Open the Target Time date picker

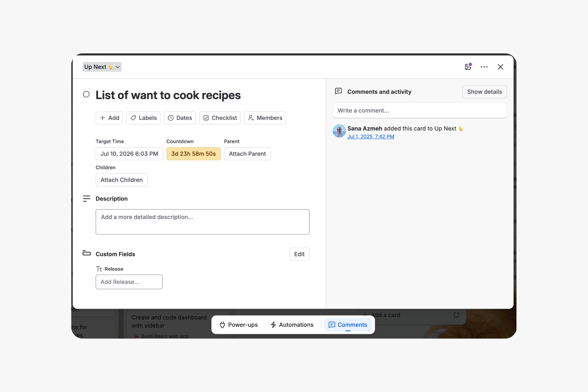coord(129,154)
